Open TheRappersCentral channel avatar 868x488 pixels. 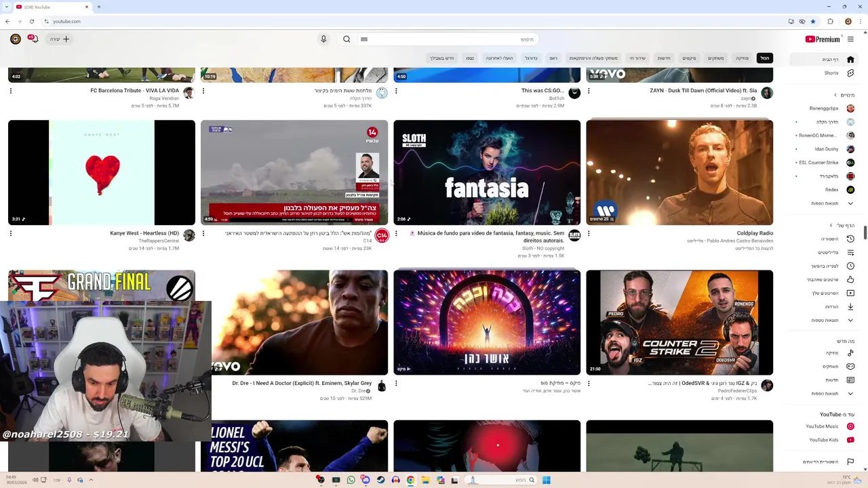click(189, 235)
